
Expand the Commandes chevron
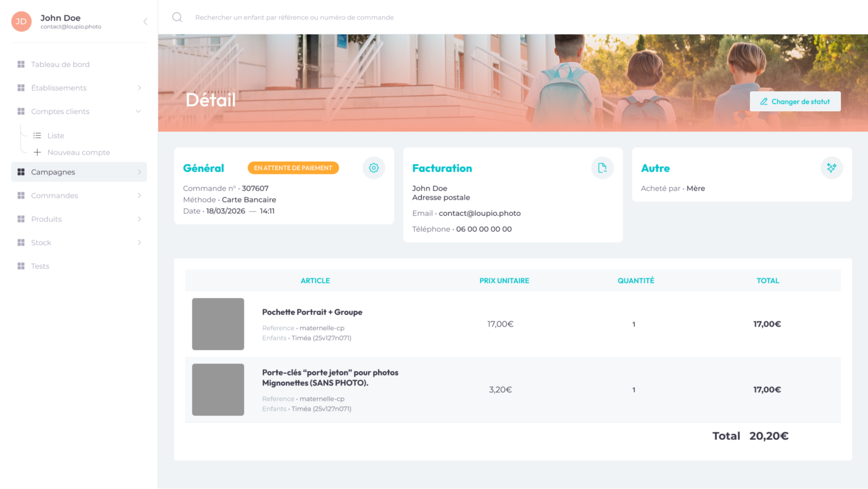[x=139, y=196]
